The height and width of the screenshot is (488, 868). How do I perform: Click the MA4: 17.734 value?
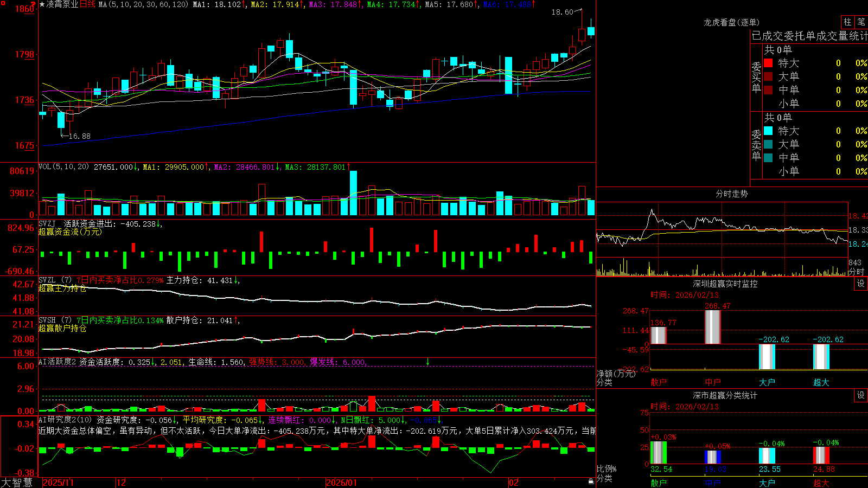(x=391, y=4)
